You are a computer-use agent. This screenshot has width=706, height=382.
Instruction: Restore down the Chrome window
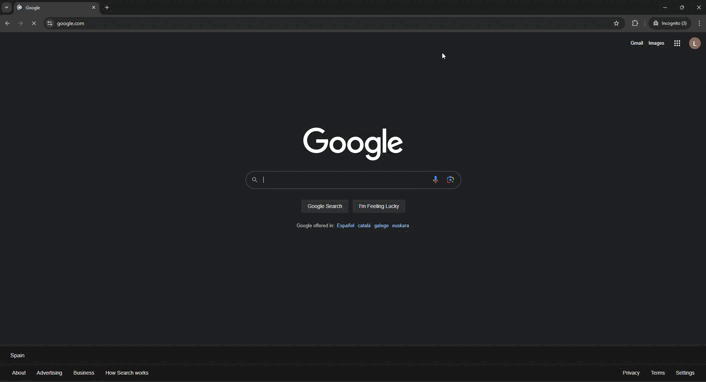682,8
